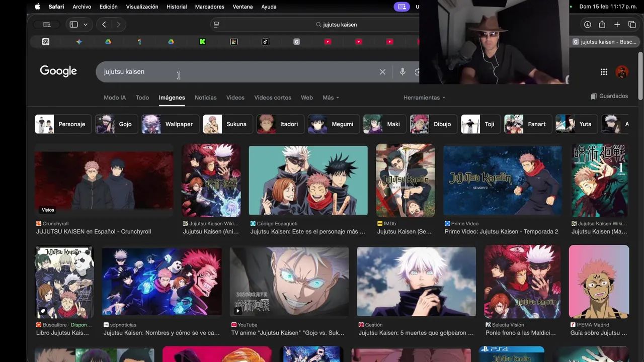Switch to the Noticias tab

pyautogui.click(x=205, y=98)
